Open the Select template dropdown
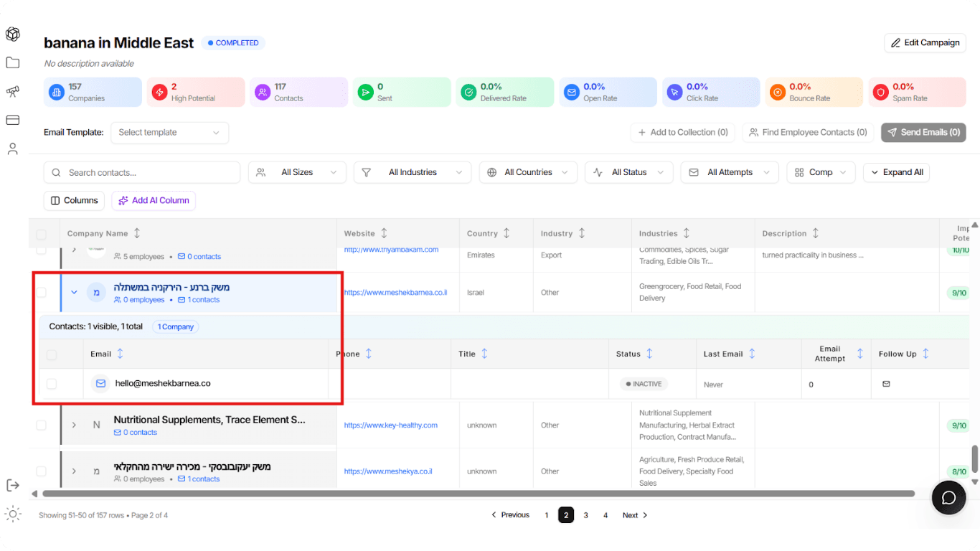The height and width of the screenshot is (551, 980). (169, 133)
